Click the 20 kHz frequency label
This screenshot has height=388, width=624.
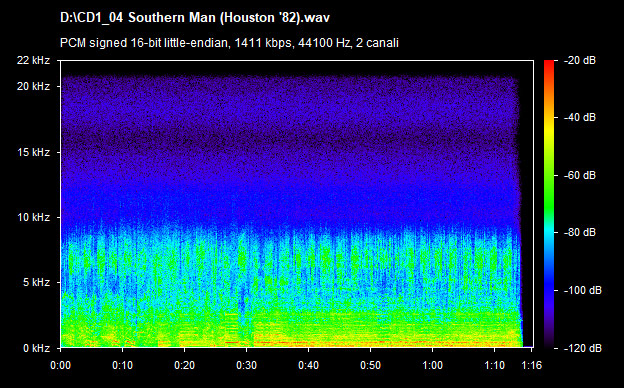pos(33,86)
